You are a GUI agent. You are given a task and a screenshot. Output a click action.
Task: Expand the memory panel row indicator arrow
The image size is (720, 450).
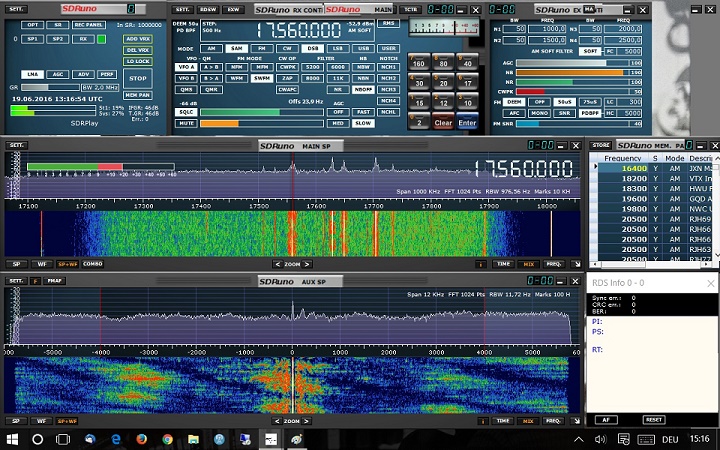595,166
